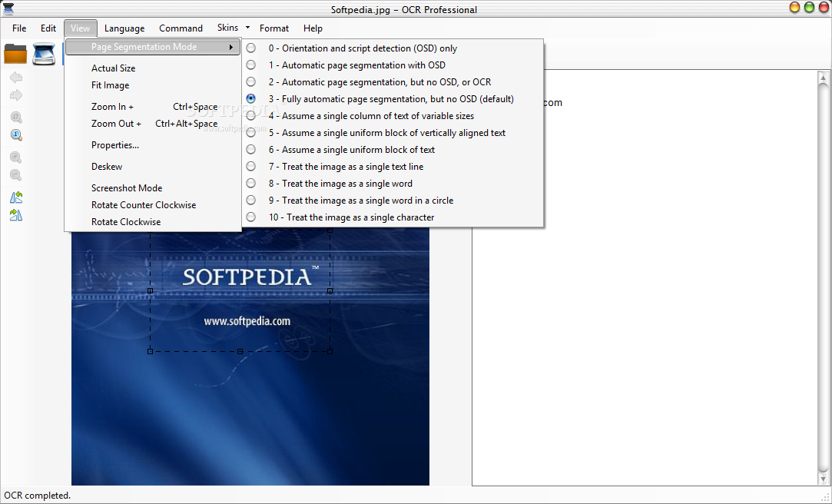Click the left-middle selection handle on the image
The width and height of the screenshot is (832, 504).
150,290
